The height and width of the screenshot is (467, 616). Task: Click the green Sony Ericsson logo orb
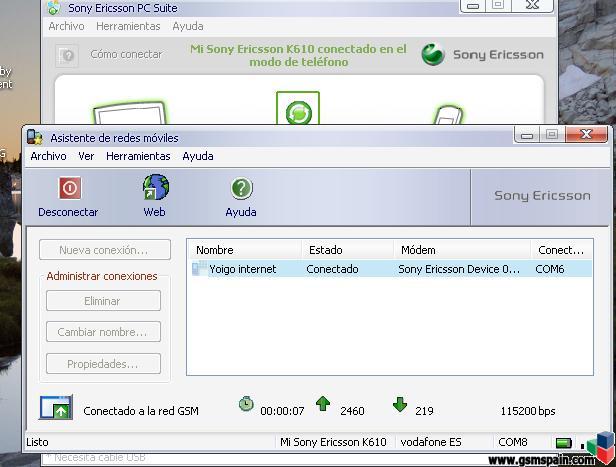pos(433,54)
